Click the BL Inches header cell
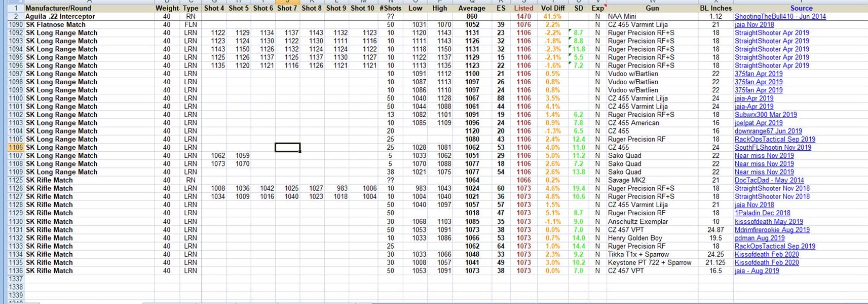 tap(715, 8)
